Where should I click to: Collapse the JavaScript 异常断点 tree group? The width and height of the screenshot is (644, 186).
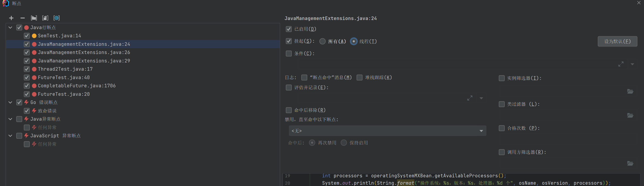10,136
